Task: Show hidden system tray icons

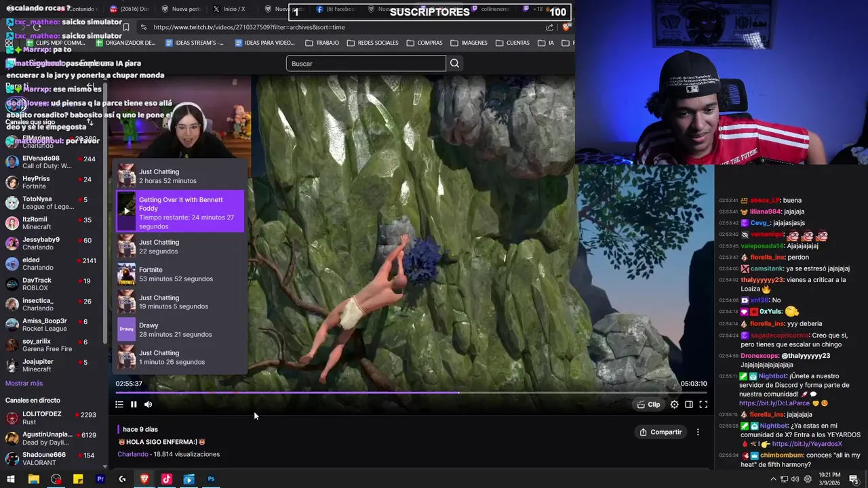Action: click(x=773, y=479)
